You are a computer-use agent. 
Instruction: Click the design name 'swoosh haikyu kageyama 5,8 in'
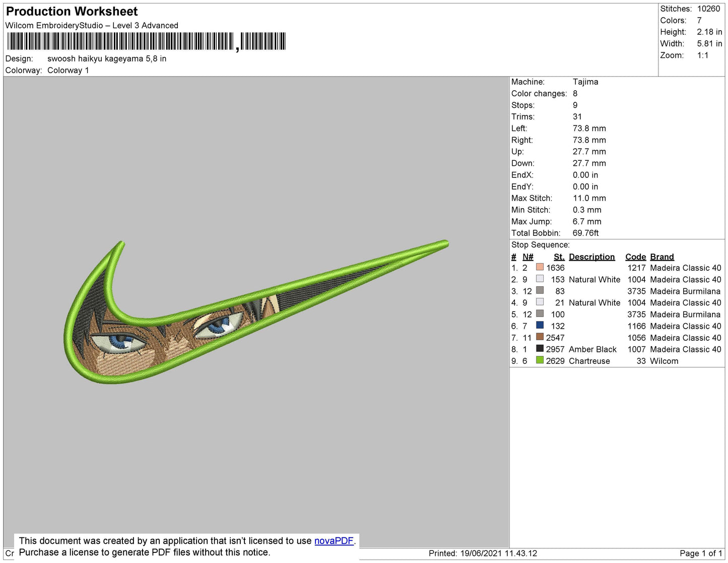107,58
